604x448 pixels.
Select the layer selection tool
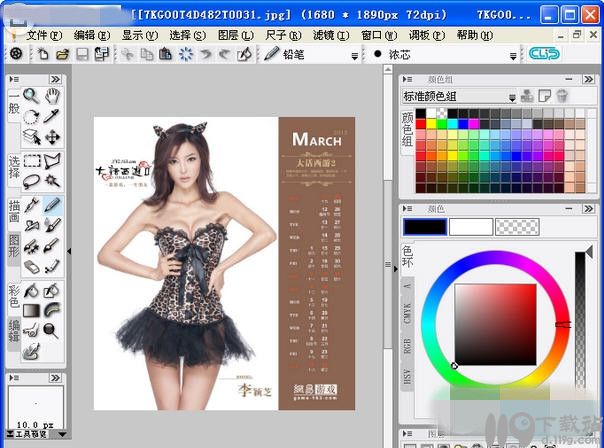tap(32, 137)
